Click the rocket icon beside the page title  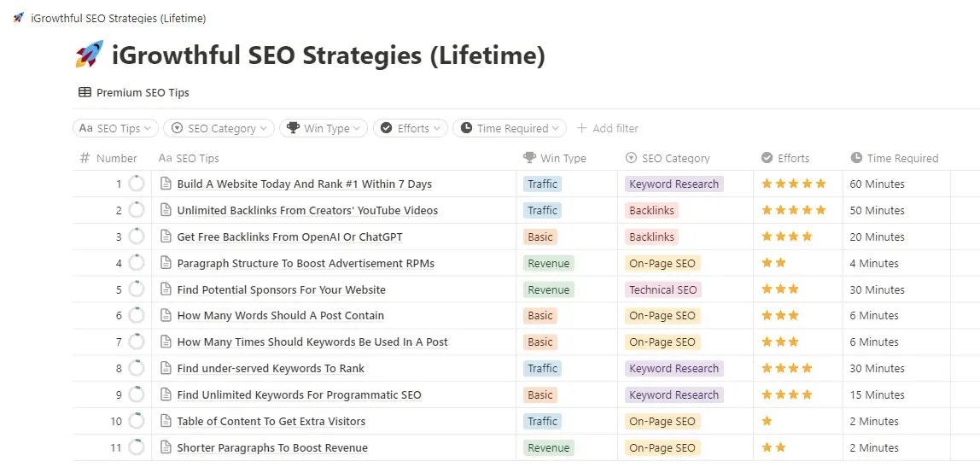click(89, 55)
